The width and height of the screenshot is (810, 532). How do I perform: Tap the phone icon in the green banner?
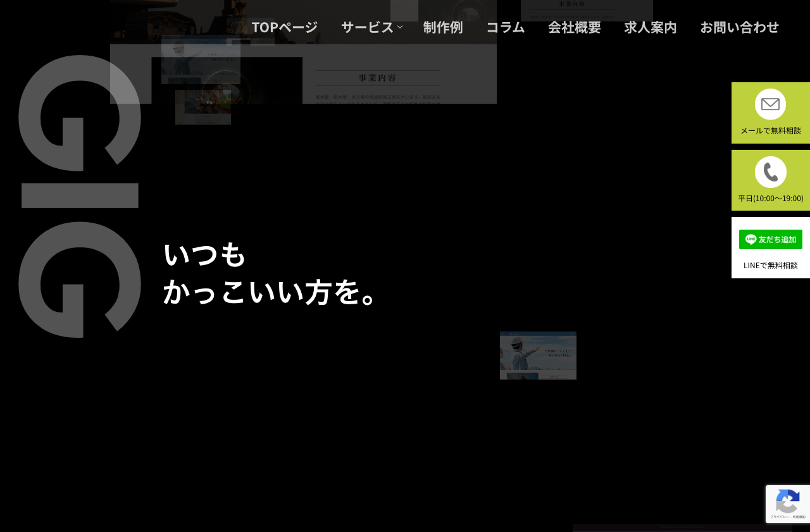point(770,171)
